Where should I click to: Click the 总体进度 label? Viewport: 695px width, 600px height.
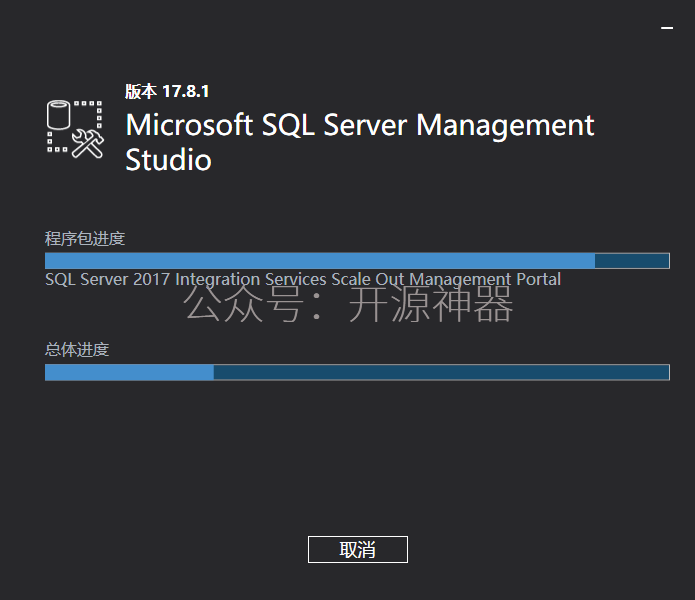pyautogui.click(x=77, y=350)
